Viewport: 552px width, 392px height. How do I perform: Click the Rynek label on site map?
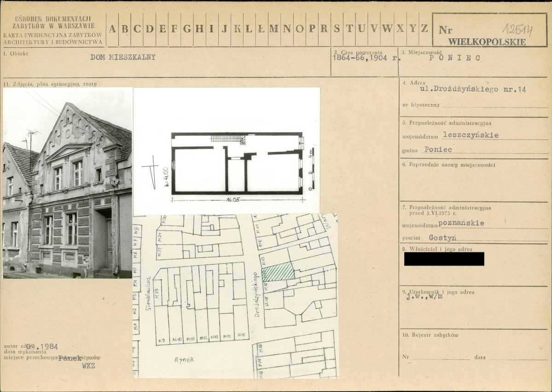(x=184, y=360)
